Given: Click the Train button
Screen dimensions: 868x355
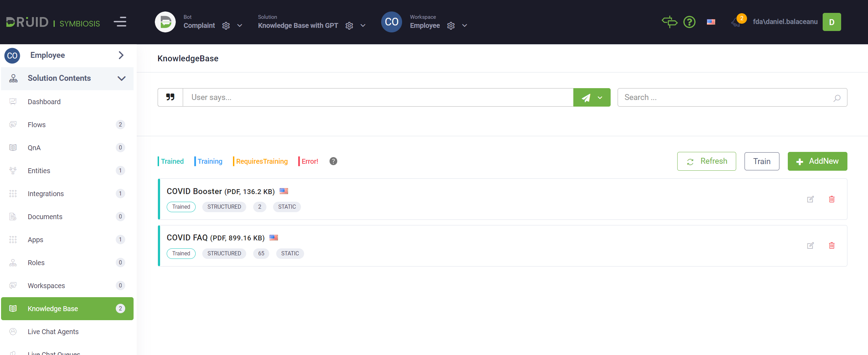Looking at the screenshot, I should [x=762, y=161].
